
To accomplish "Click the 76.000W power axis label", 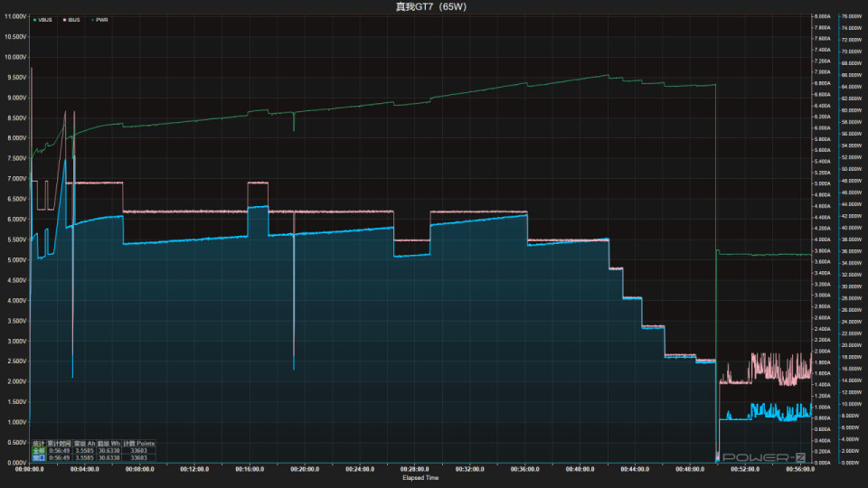I will [852, 16].
